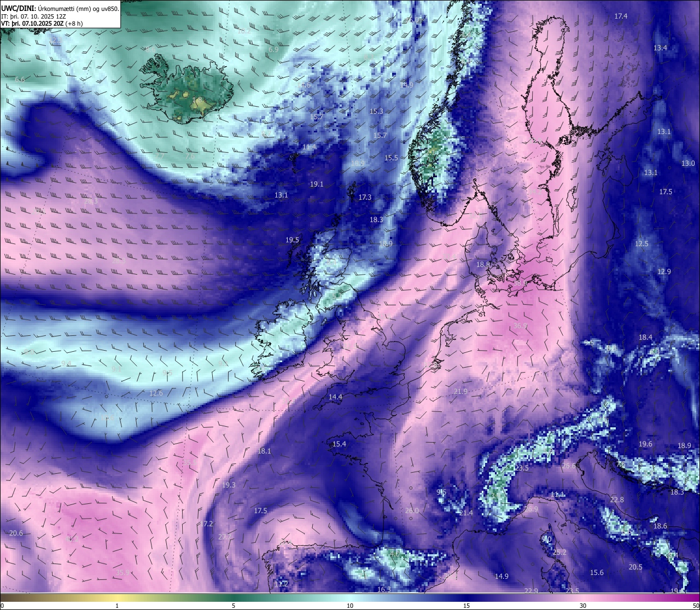Click the "0" label on the color scale
The width and height of the screenshot is (700, 610).
[2, 606]
